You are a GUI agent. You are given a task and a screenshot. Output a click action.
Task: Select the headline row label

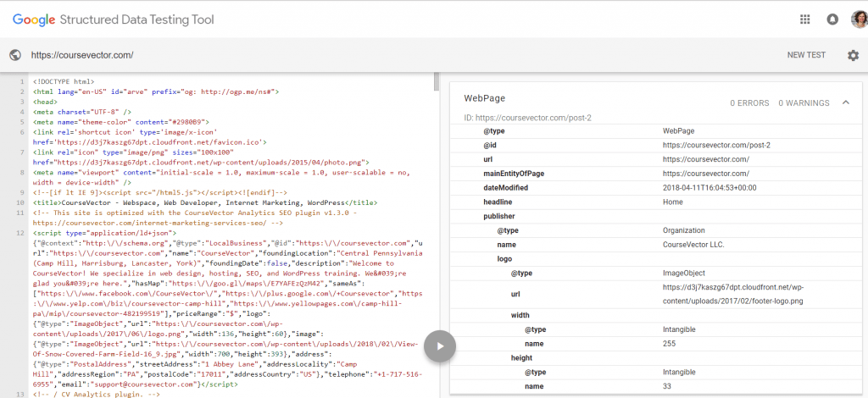click(x=497, y=202)
